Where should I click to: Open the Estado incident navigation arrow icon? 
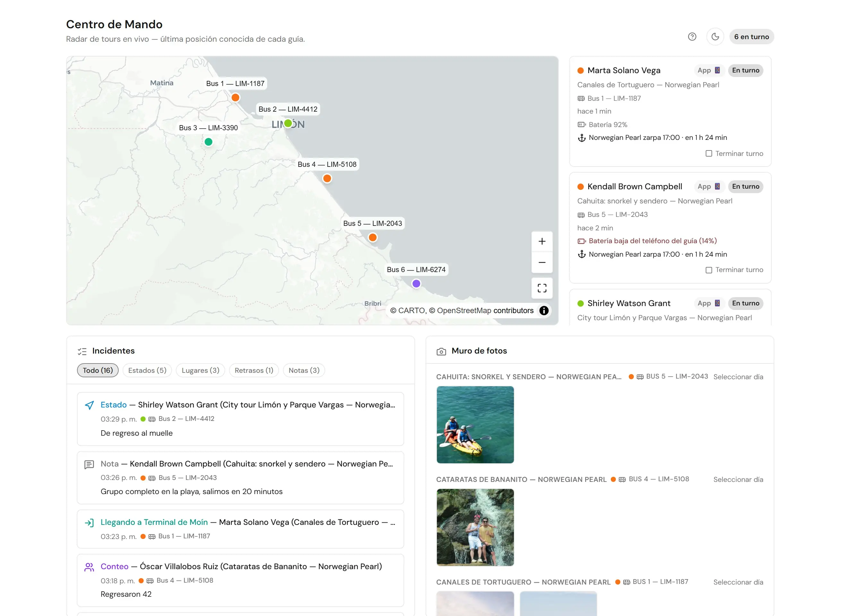click(x=89, y=405)
